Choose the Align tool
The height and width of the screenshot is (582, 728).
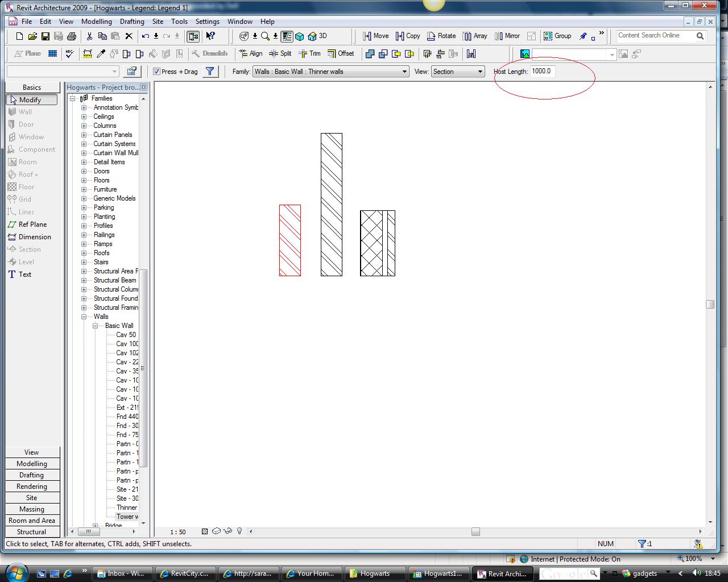click(251, 53)
